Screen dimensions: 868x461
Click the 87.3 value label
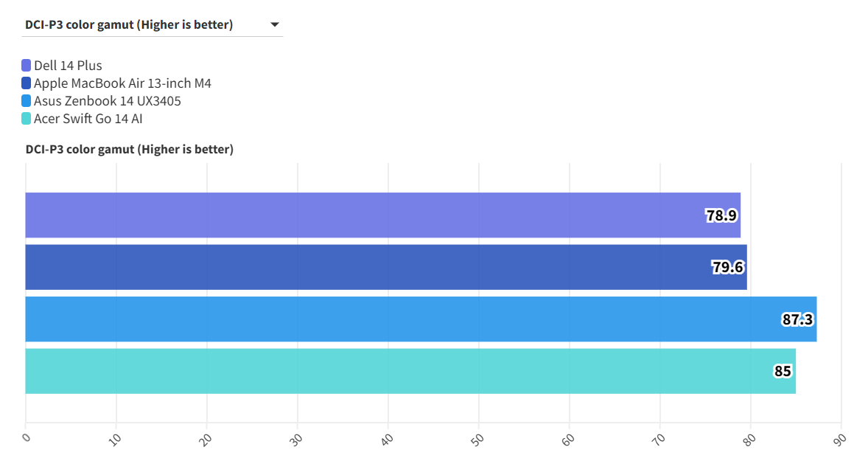[797, 319]
